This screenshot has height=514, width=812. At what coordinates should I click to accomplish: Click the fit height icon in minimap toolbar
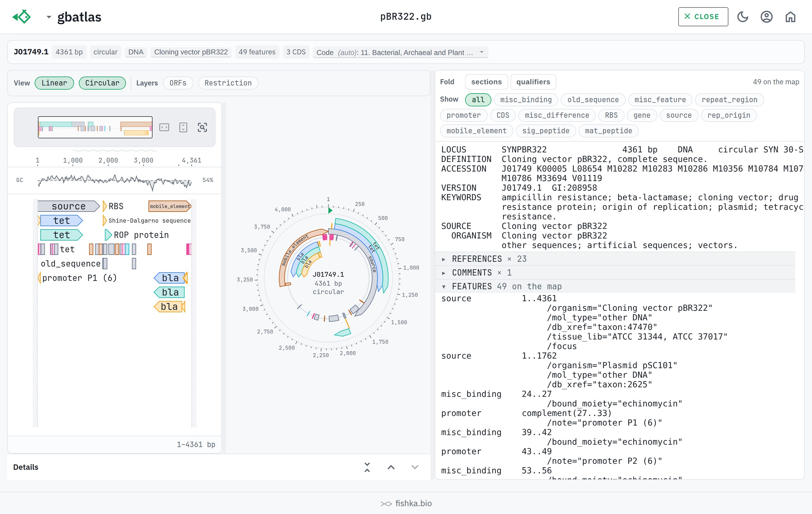pyautogui.click(x=183, y=127)
